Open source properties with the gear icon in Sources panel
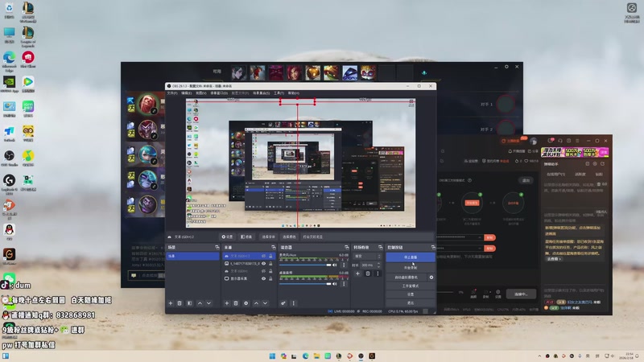Viewport: 644px width, 362px height. click(x=246, y=303)
